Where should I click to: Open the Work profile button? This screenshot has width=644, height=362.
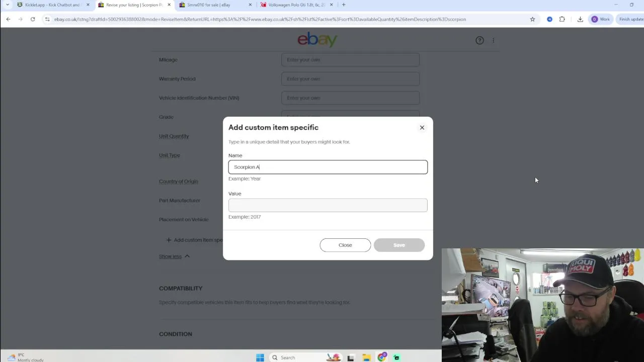pyautogui.click(x=601, y=19)
